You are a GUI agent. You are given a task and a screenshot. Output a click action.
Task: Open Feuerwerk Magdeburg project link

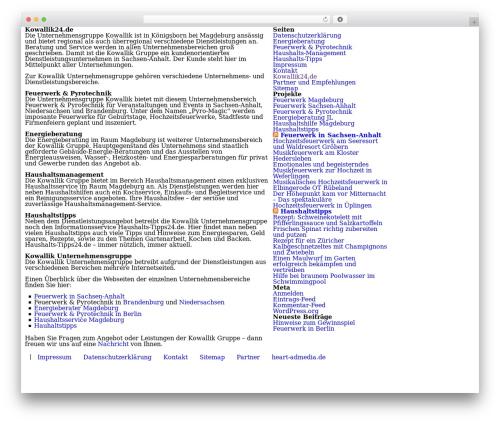point(308,100)
